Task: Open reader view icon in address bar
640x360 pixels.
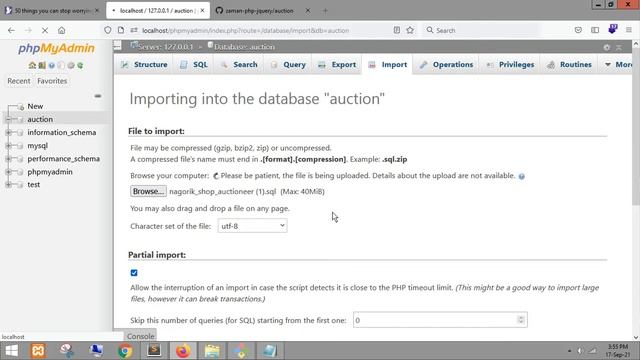Action: (396, 30)
